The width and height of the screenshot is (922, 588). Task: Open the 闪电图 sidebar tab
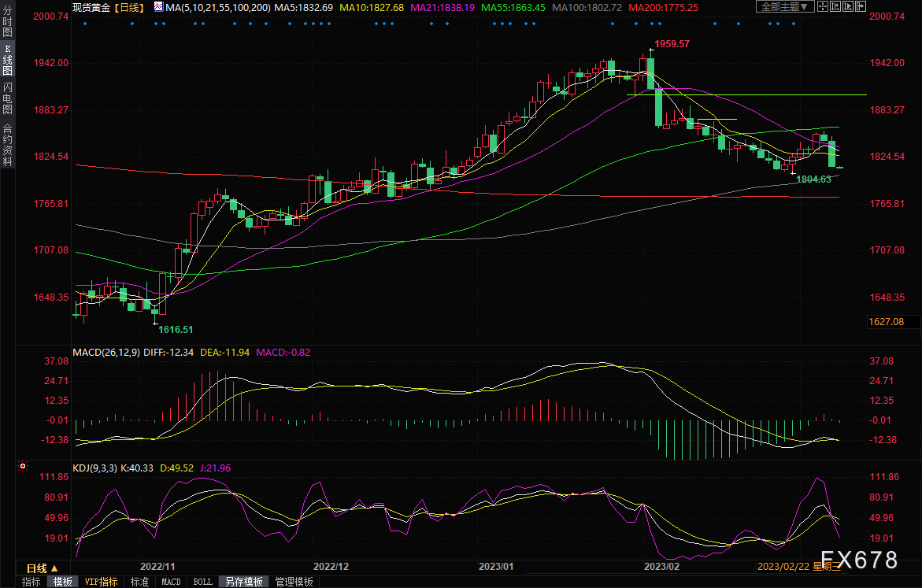coord(7,98)
